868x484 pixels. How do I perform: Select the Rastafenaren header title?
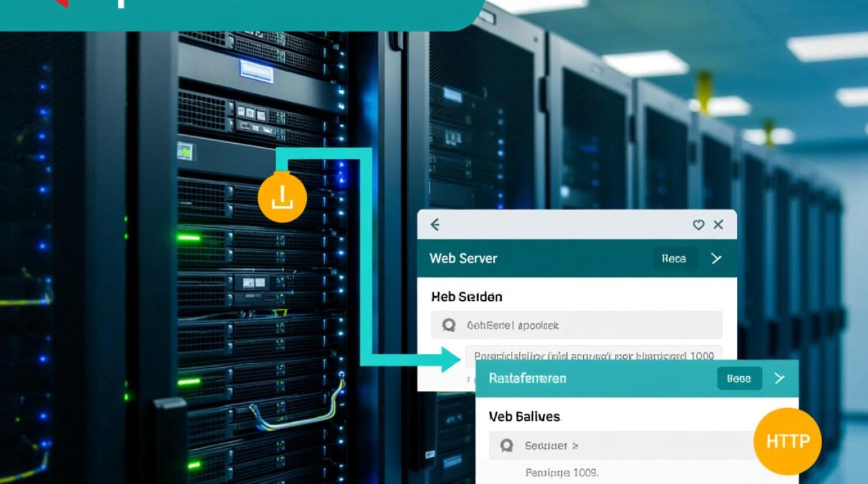pos(527,378)
